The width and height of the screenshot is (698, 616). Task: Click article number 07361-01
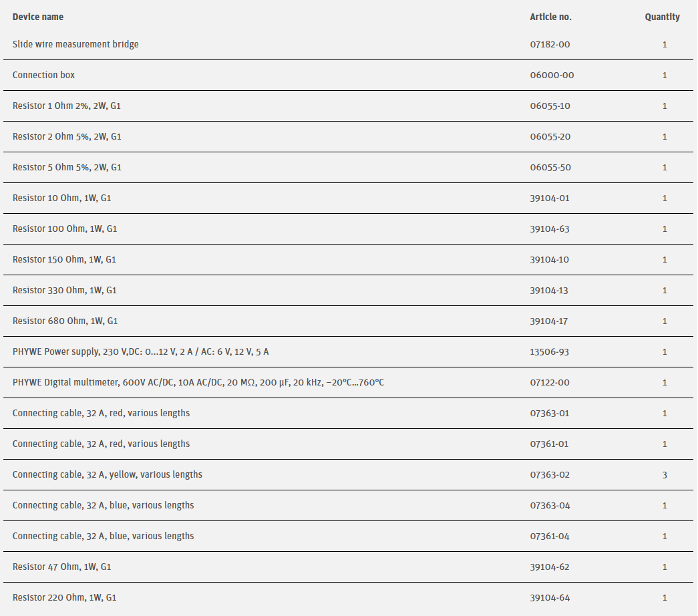550,444
